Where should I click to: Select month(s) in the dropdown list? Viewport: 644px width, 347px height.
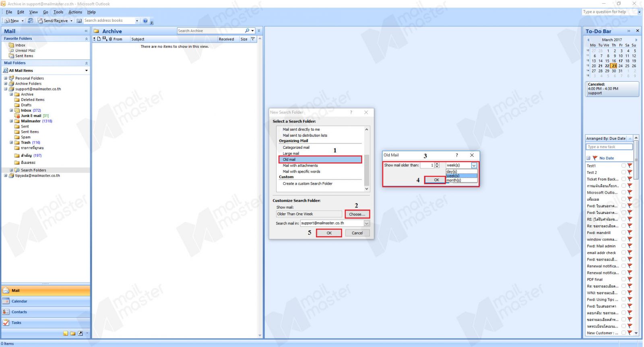tap(461, 180)
